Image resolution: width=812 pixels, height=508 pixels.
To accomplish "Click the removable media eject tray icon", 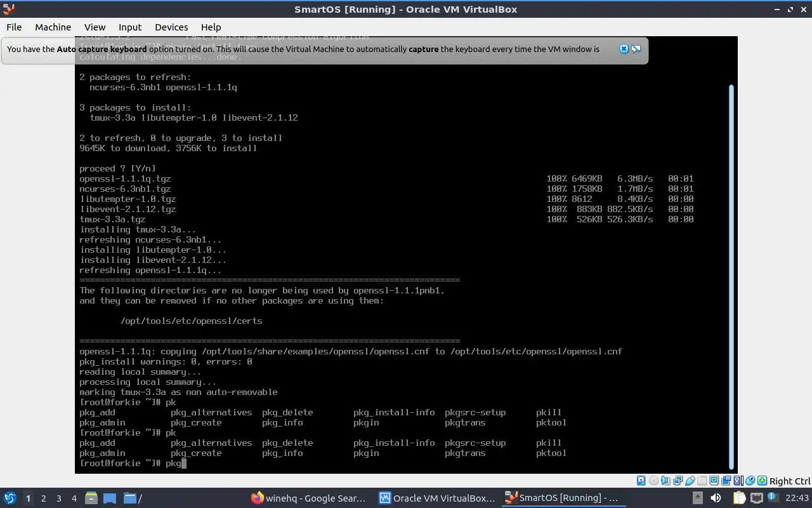I will click(697, 498).
